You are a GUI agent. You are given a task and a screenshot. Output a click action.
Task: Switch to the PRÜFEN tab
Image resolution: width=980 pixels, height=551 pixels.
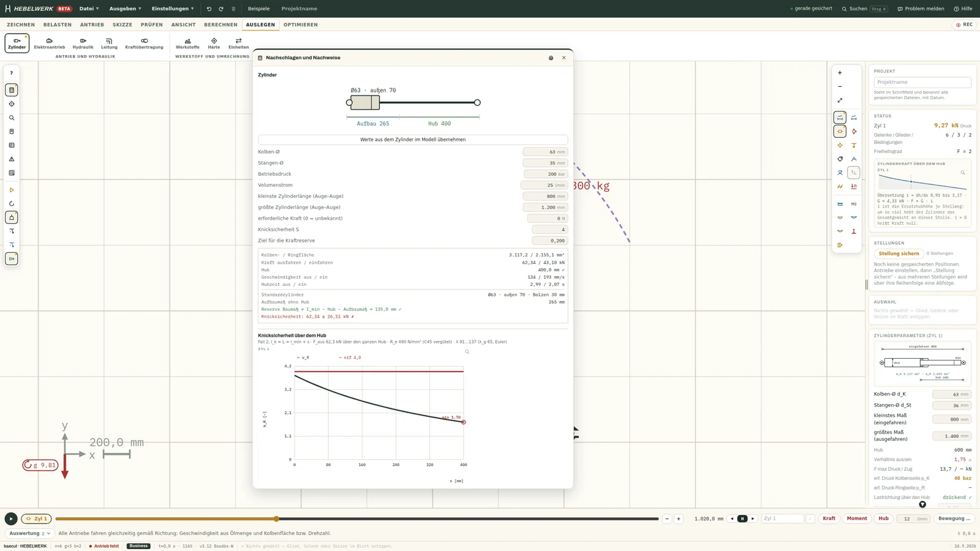pyautogui.click(x=152, y=24)
